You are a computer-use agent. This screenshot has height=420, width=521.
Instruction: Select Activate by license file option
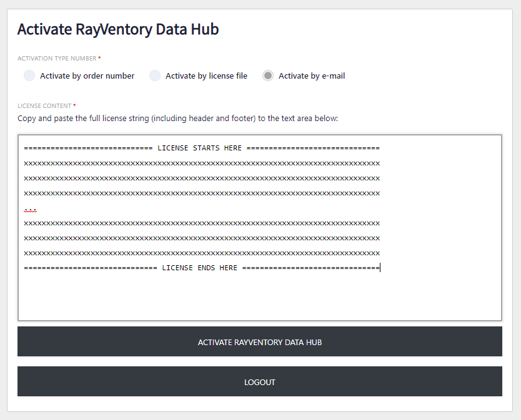[154, 76]
